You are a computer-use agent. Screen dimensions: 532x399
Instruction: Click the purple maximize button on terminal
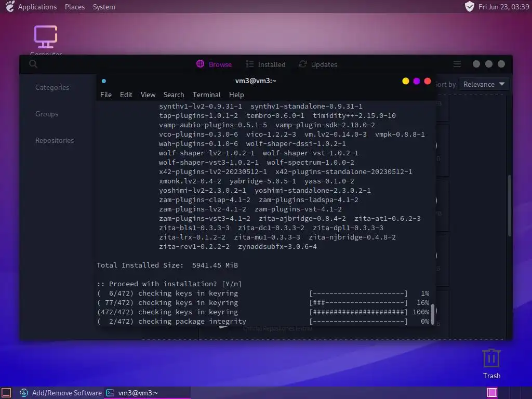coord(417,81)
